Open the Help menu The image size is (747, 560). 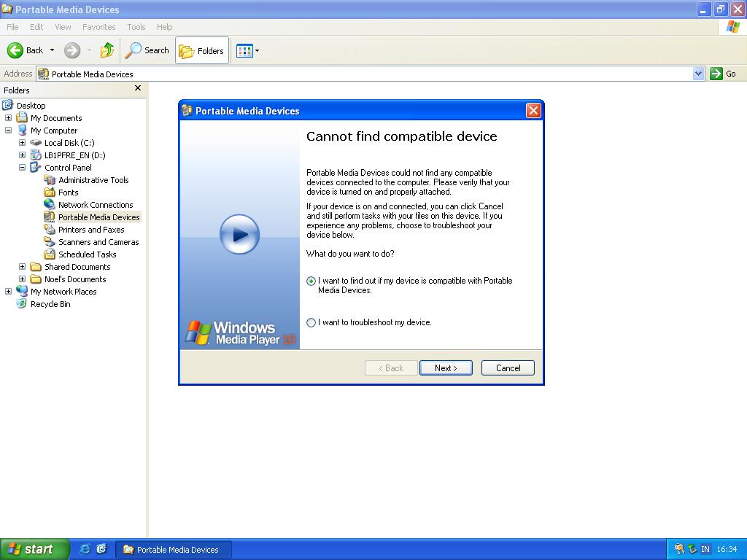click(164, 27)
